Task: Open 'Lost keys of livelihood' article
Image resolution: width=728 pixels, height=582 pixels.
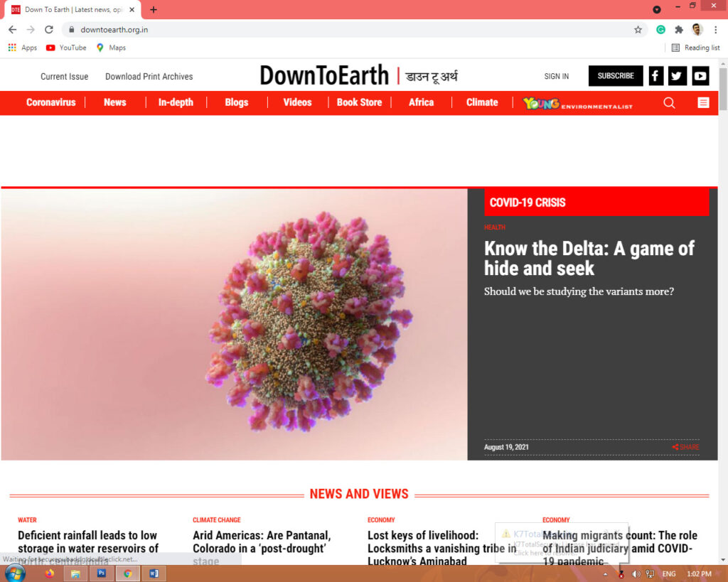Action: (x=441, y=548)
